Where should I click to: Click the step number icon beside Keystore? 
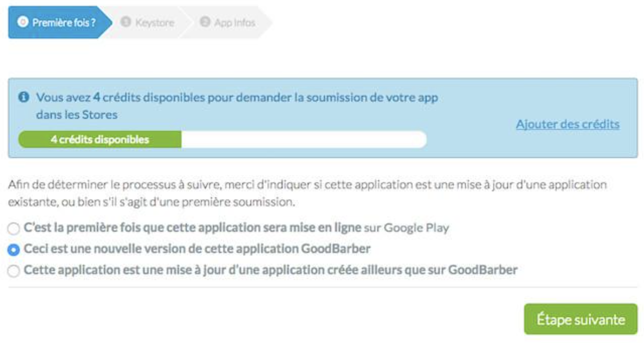[126, 22]
